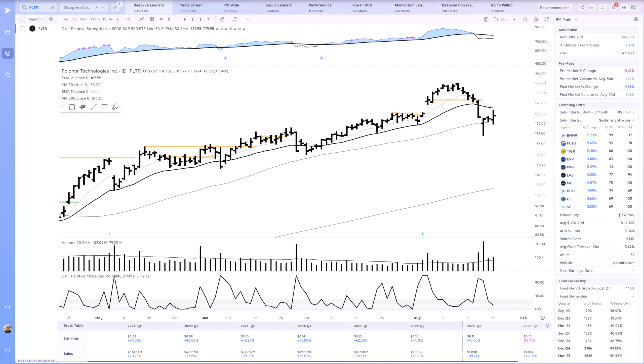Click the undo arrow
Image resolution: width=644 pixels, height=364 pixels.
click(248, 19)
